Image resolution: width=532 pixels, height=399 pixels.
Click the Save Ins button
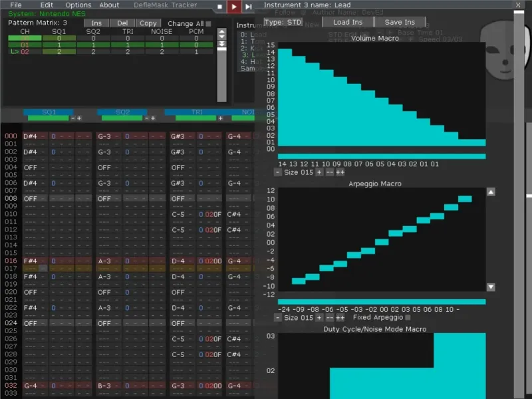[x=400, y=22]
